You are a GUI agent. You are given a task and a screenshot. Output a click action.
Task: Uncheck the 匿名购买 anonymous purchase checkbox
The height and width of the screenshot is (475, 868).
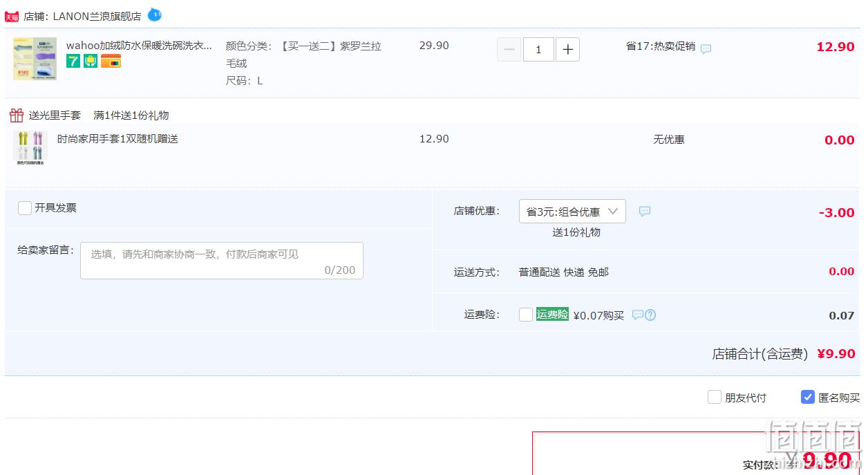click(x=808, y=397)
